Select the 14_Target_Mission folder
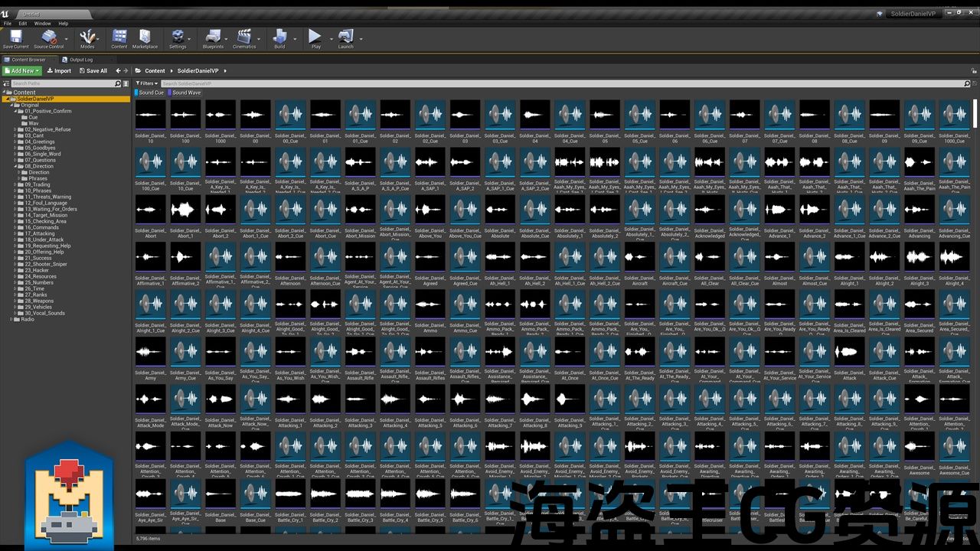980x551 pixels. [x=46, y=215]
